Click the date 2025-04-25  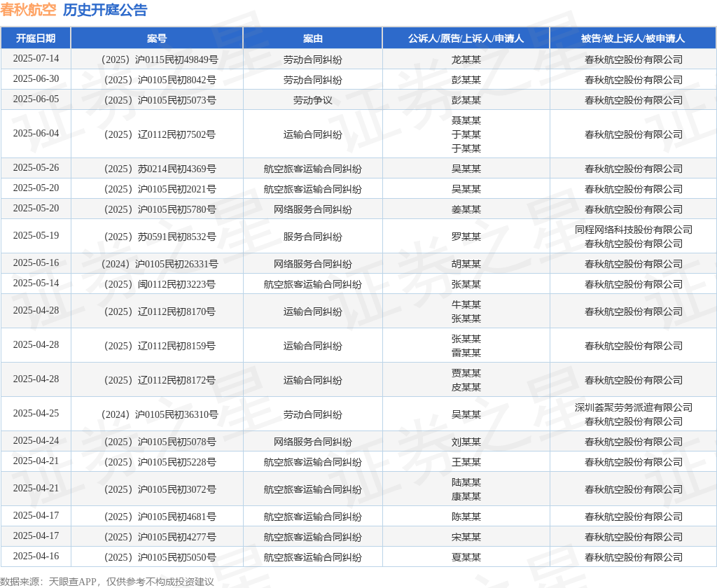(36, 413)
